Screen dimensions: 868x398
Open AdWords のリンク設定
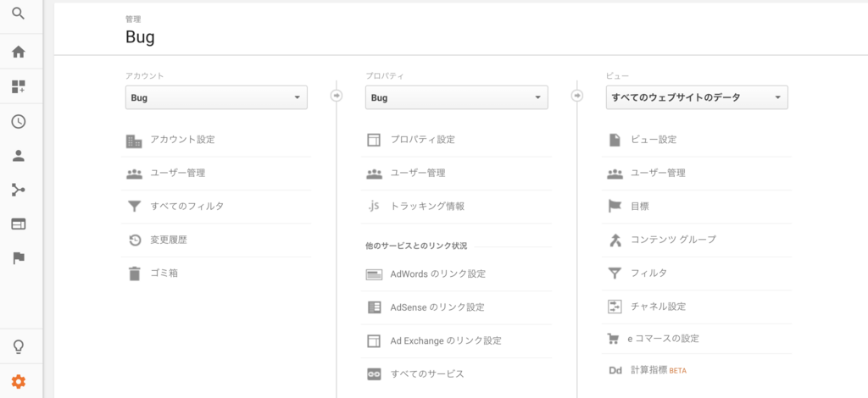coord(438,274)
